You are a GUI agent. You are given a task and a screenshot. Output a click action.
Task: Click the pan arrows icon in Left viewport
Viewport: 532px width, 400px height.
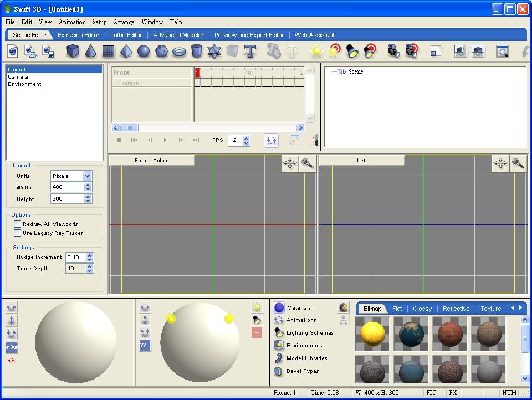click(x=502, y=163)
